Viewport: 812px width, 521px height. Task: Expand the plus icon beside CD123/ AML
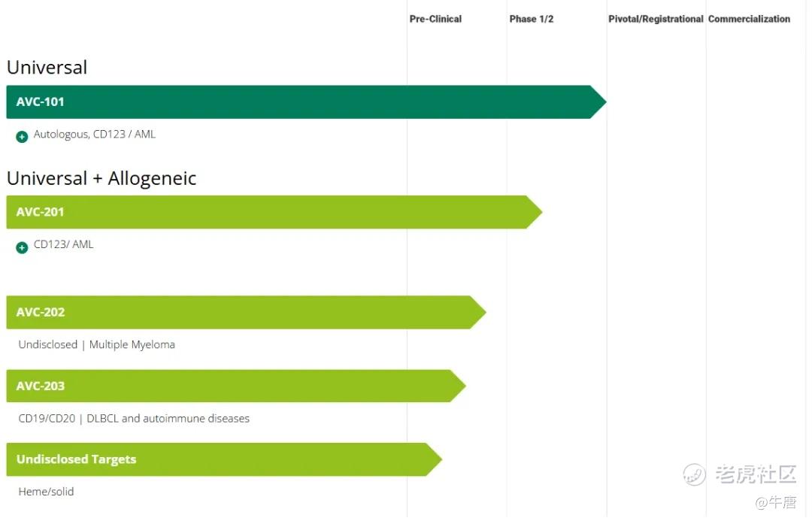pyautogui.click(x=22, y=247)
